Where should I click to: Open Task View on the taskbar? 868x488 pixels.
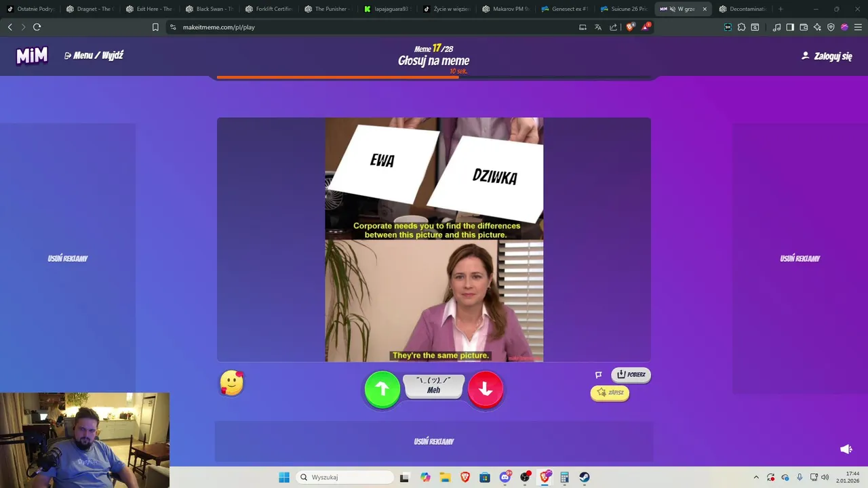404,477
